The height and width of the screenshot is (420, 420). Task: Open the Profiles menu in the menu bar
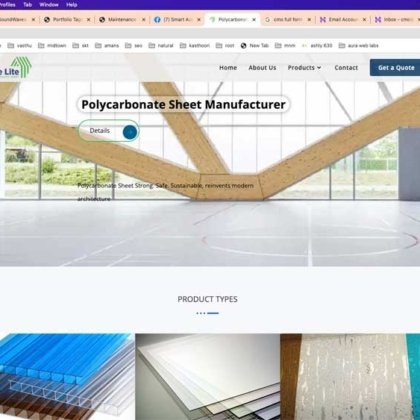pyautogui.click(x=7, y=5)
